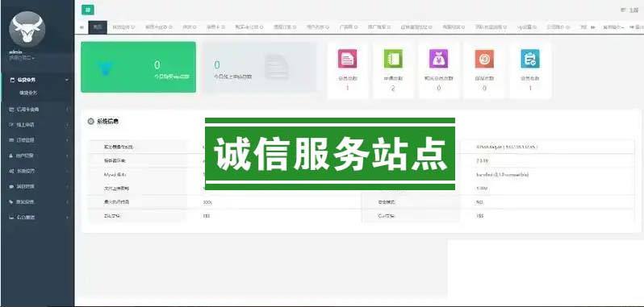Open the admin role dropdown under avatar
The image size is (644, 307).
coord(22,58)
